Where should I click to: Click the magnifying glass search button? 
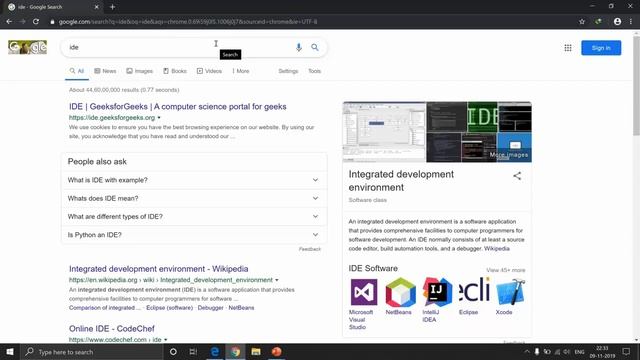(315, 47)
